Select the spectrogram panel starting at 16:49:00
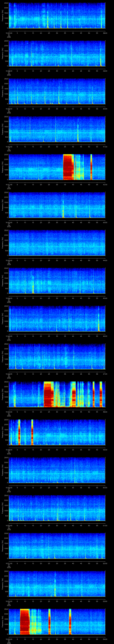Viewport: 114px width, 644px height. [x=57, y=470]
